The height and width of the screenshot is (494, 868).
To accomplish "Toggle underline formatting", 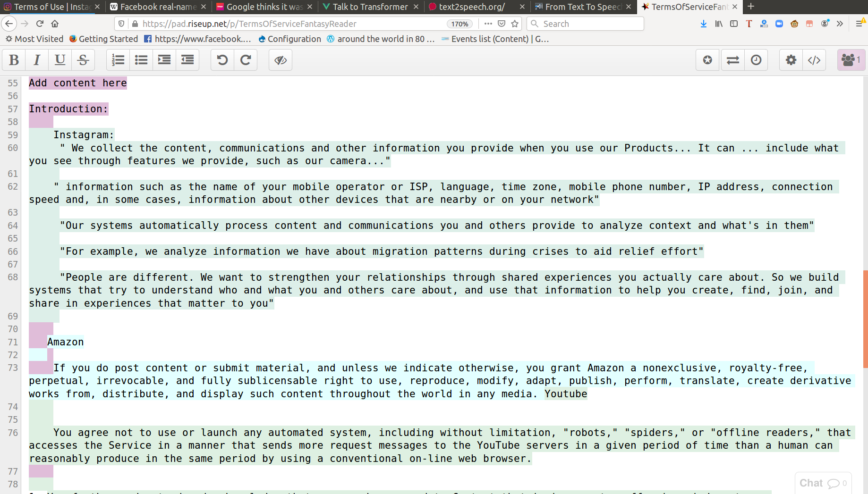I will pyautogui.click(x=60, y=60).
